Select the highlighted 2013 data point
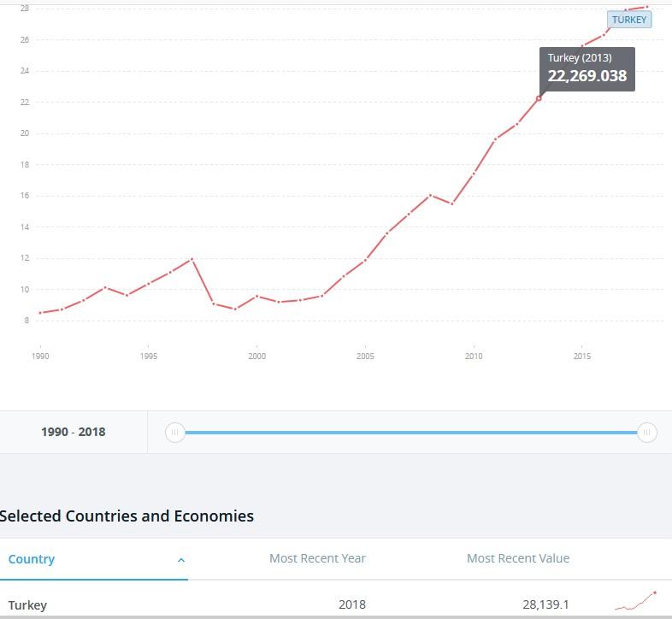The height and width of the screenshot is (619, 672). click(x=539, y=98)
